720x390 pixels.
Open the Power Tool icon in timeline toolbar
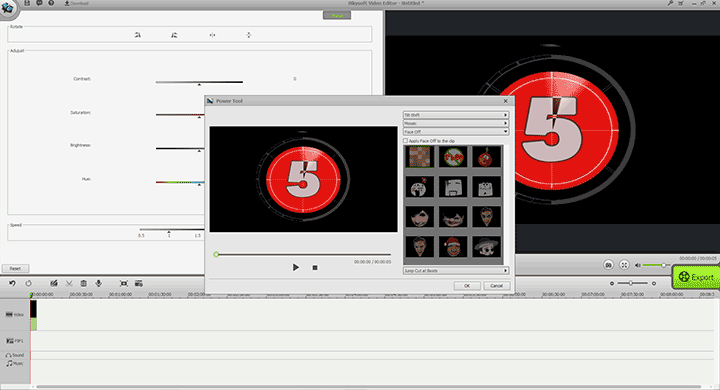pyautogui.click(x=139, y=283)
